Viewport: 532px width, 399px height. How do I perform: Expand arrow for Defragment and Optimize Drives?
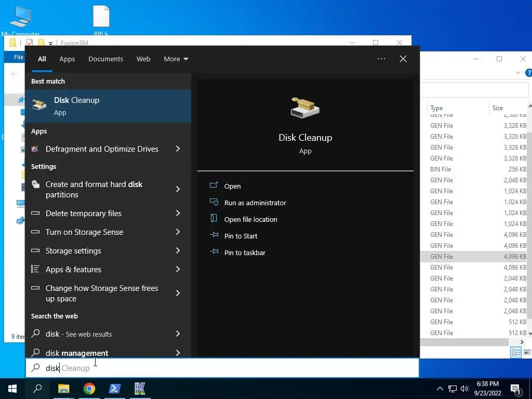tap(178, 149)
